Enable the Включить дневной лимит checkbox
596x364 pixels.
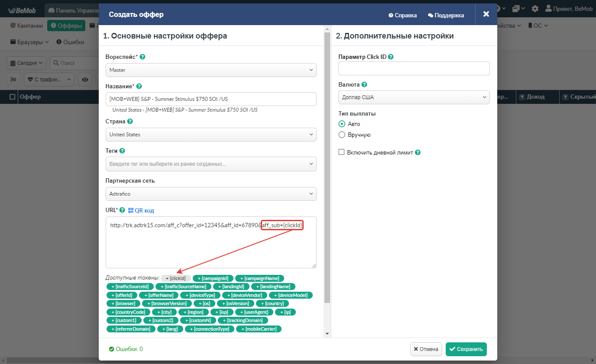[342, 152]
